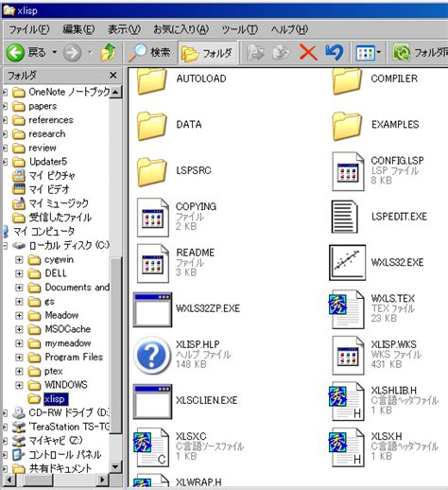Expand the DELL tree node
This screenshot has width=448, height=490.
(19, 273)
